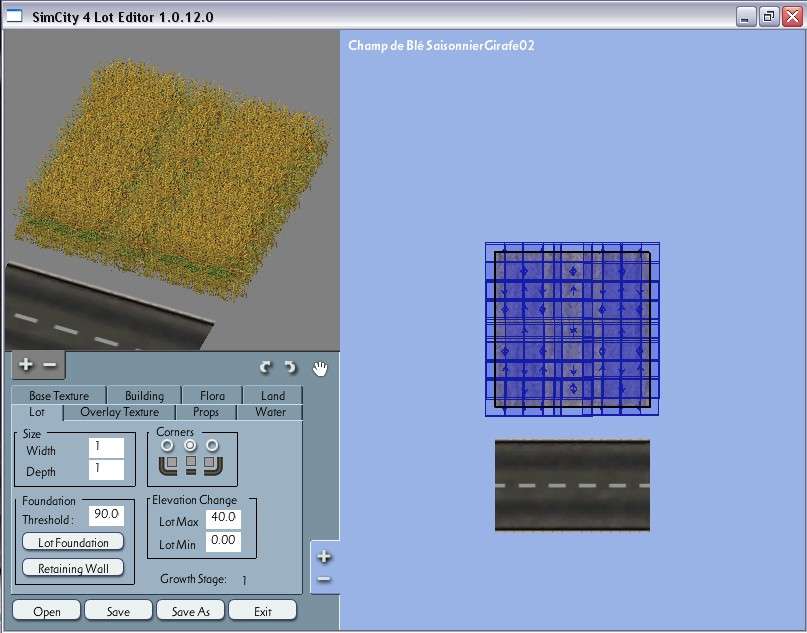Viewport: 807px width, 633px height.
Task: Minimize the Lot Editor window
Action: (746, 17)
